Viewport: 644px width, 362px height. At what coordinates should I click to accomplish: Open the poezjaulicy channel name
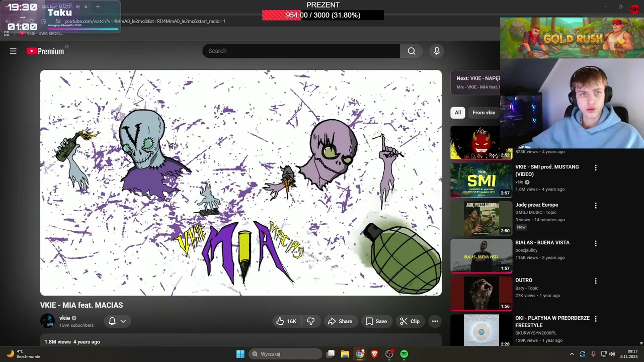tap(526, 250)
